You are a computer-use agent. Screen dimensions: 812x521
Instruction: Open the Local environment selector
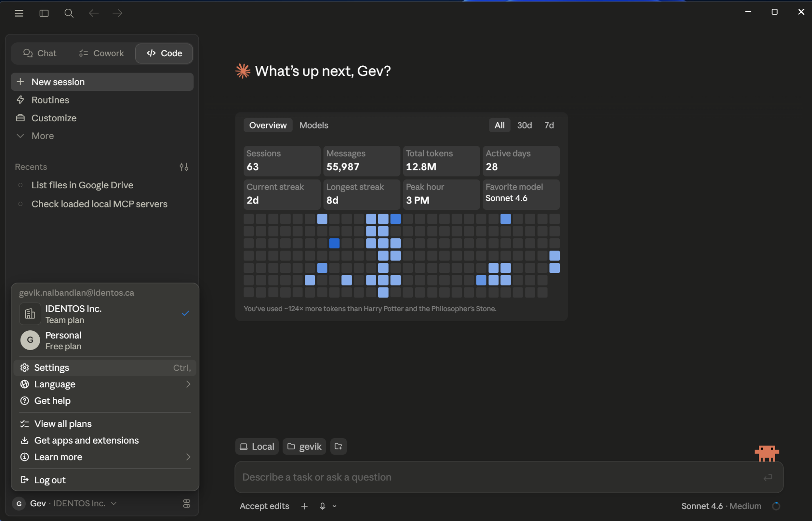point(257,446)
